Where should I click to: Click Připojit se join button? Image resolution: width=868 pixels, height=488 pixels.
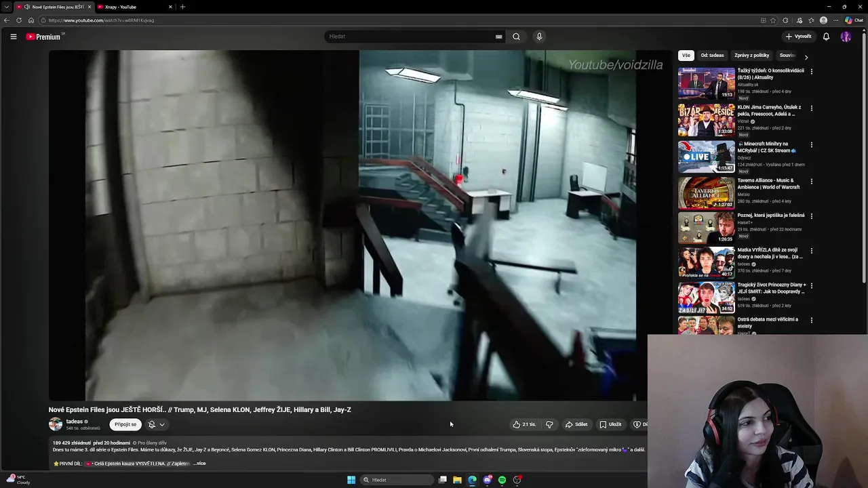125,424
